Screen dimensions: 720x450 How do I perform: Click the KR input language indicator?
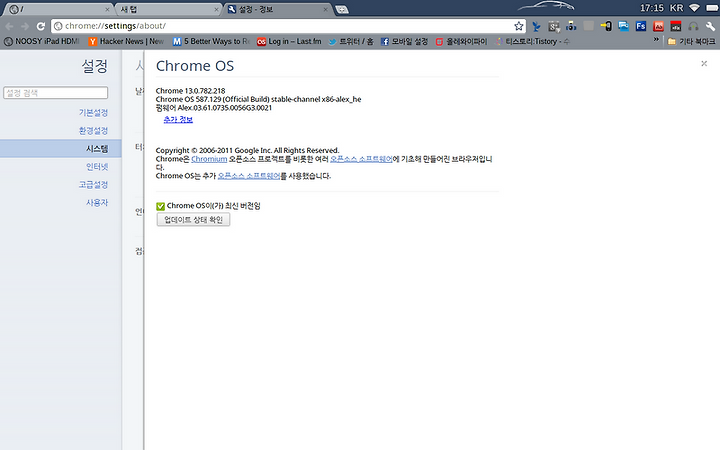tap(676, 8)
